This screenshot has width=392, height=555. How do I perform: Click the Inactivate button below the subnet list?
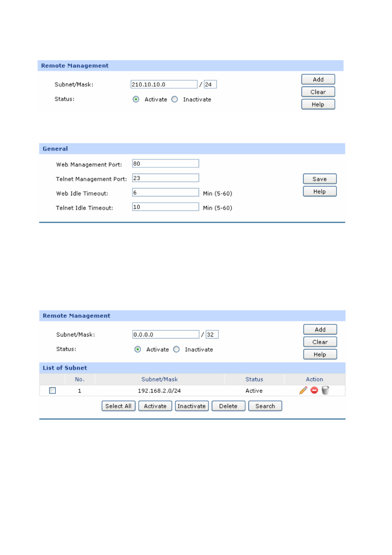pyautogui.click(x=192, y=406)
